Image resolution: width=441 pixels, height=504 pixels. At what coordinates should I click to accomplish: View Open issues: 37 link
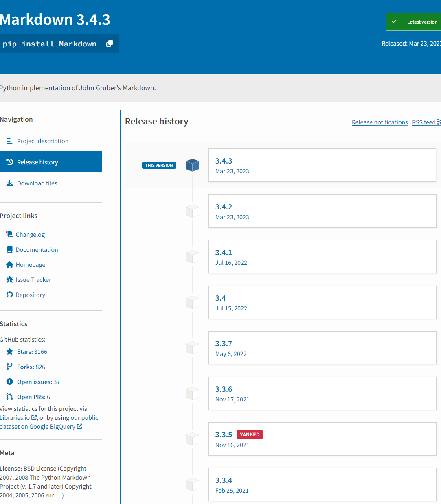point(38,382)
